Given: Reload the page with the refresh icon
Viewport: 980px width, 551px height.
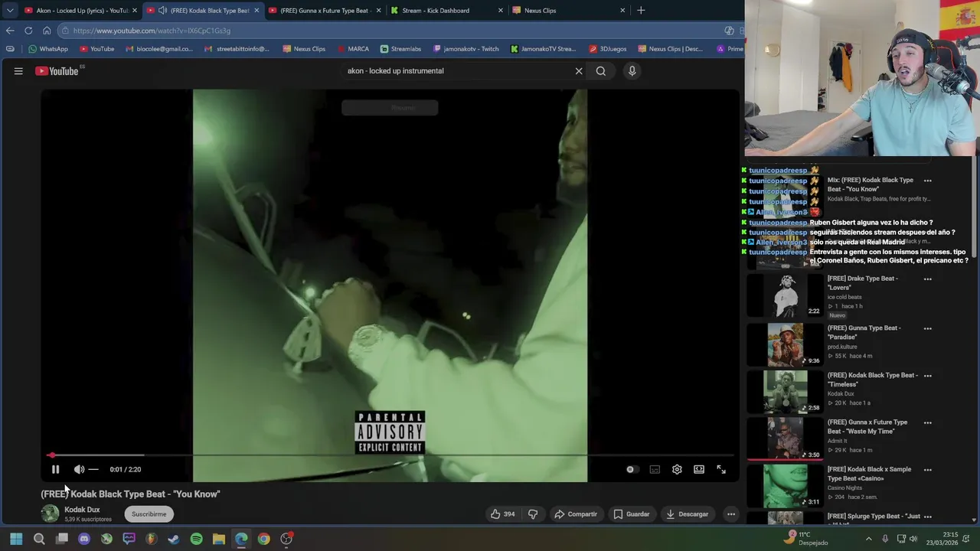Looking at the screenshot, I should pos(28,31).
